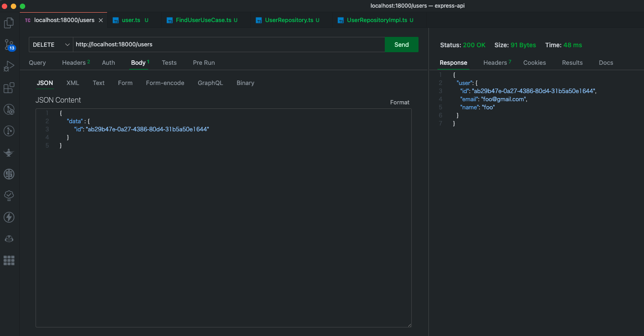
Task: Open the Tests request tab
Action: pyautogui.click(x=169, y=63)
